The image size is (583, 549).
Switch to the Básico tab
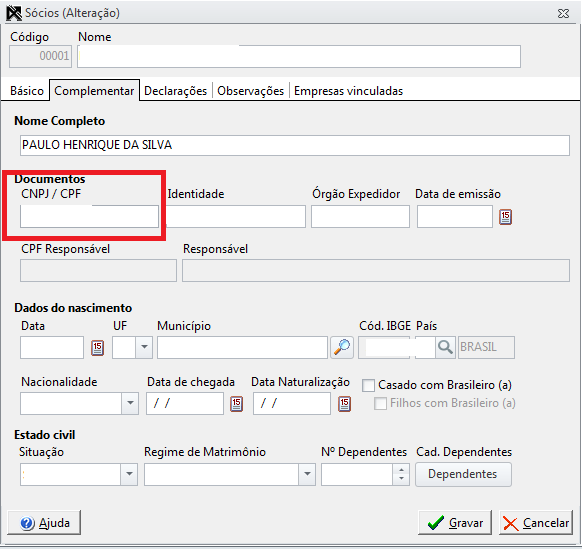27,91
